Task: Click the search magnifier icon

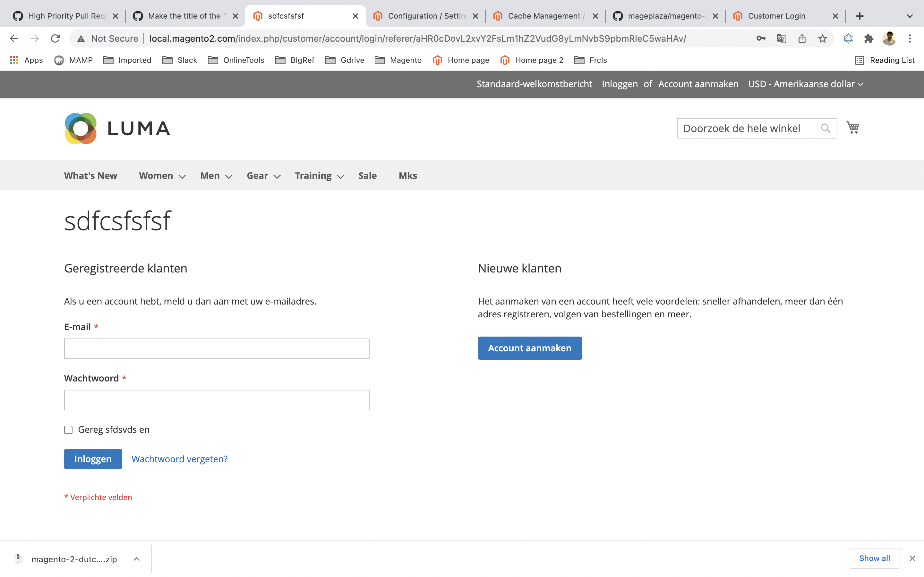Action: pyautogui.click(x=825, y=128)
